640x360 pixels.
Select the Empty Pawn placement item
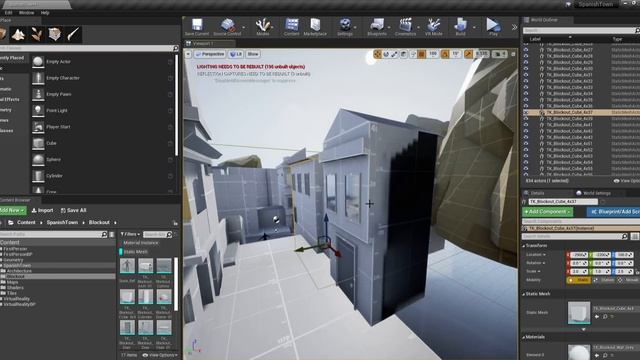coord(103,94)
